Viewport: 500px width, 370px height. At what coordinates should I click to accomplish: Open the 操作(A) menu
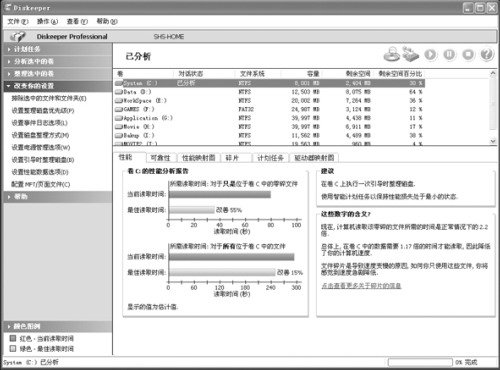pos(47,21)
